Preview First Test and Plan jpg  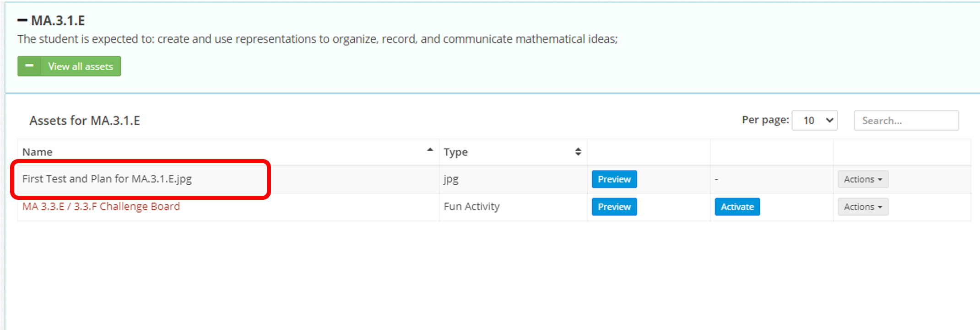tap(614, 179)
